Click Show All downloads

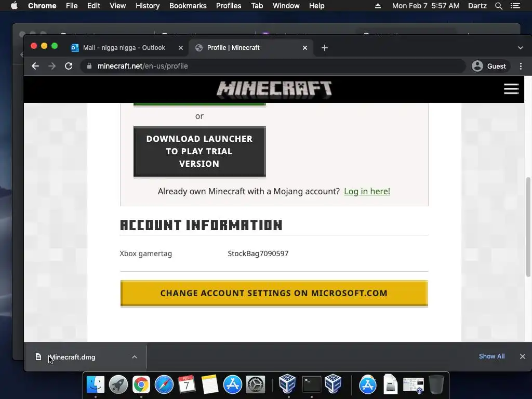pos(491,356)
